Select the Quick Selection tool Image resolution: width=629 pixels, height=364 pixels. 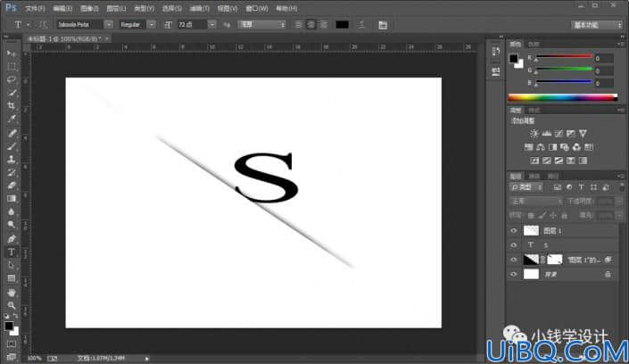coord(12,93)
